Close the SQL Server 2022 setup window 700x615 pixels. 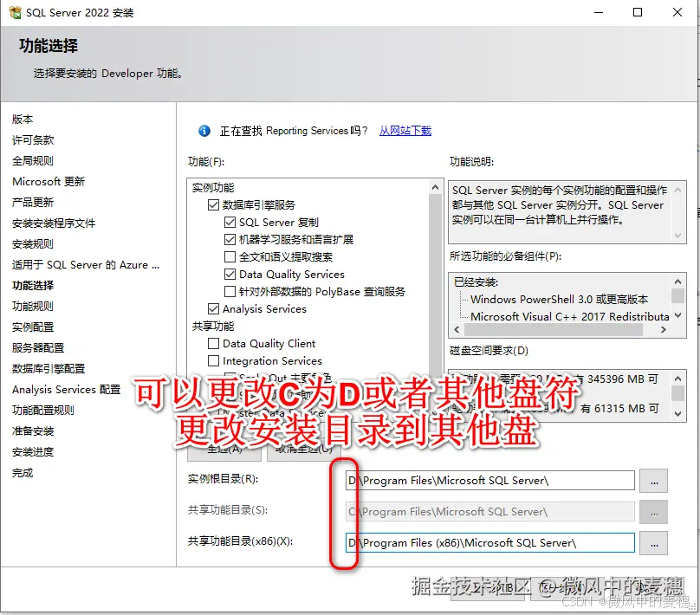pyautogui.click(x=677, y=12)
